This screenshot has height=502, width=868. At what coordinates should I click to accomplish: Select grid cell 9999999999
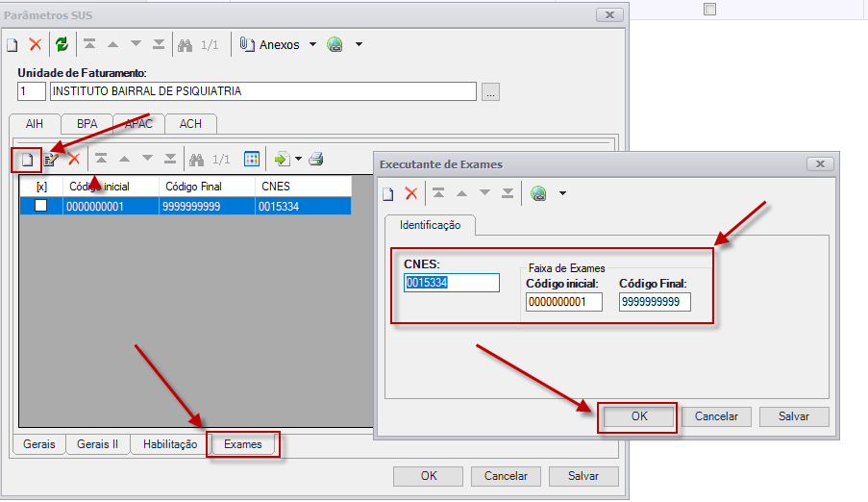click(x=207, y=207)
